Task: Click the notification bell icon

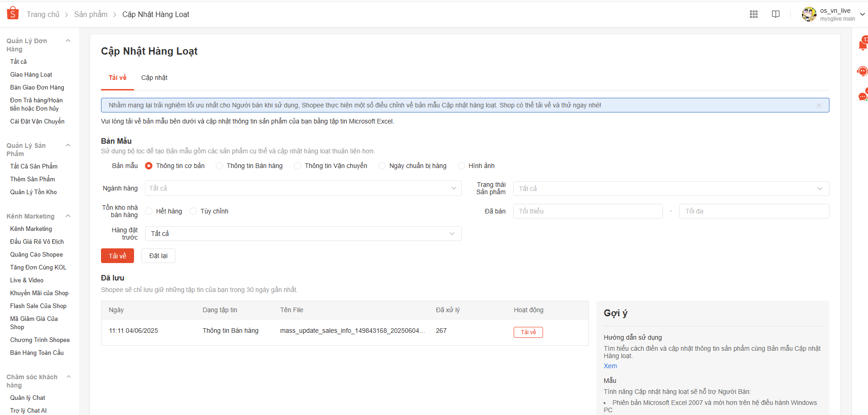Action: coord(862,45)
